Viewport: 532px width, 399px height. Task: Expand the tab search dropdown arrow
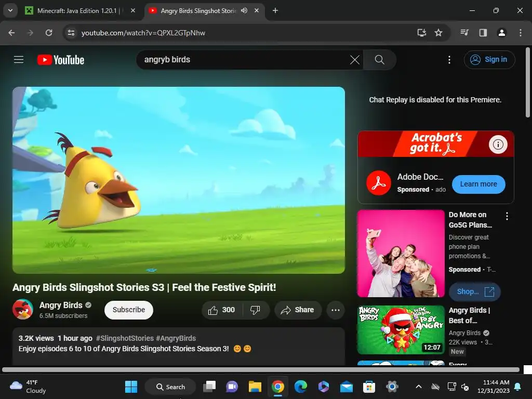pyautogui.click(x=10, y=10)
